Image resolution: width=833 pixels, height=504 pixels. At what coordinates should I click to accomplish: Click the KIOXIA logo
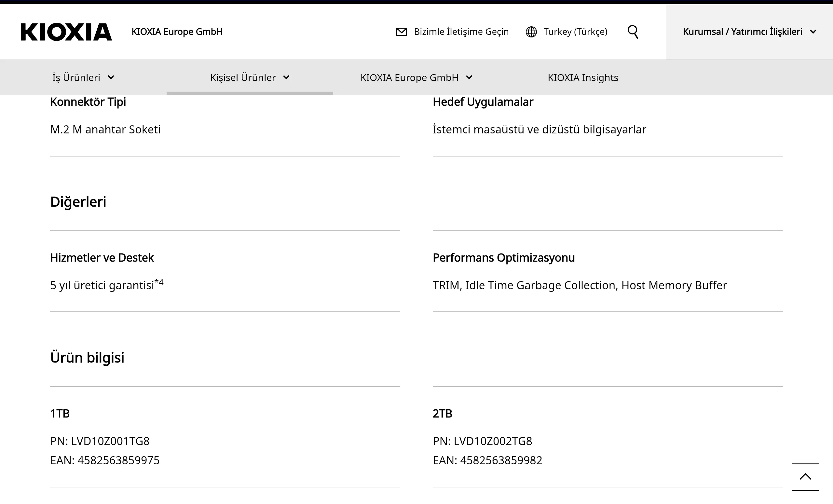(x=66, y=32)
